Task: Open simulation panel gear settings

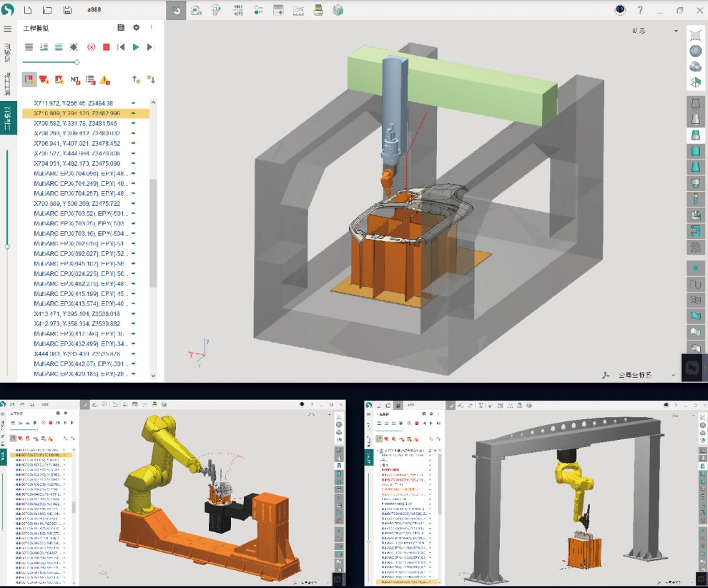Action: [x=136, y=28]
